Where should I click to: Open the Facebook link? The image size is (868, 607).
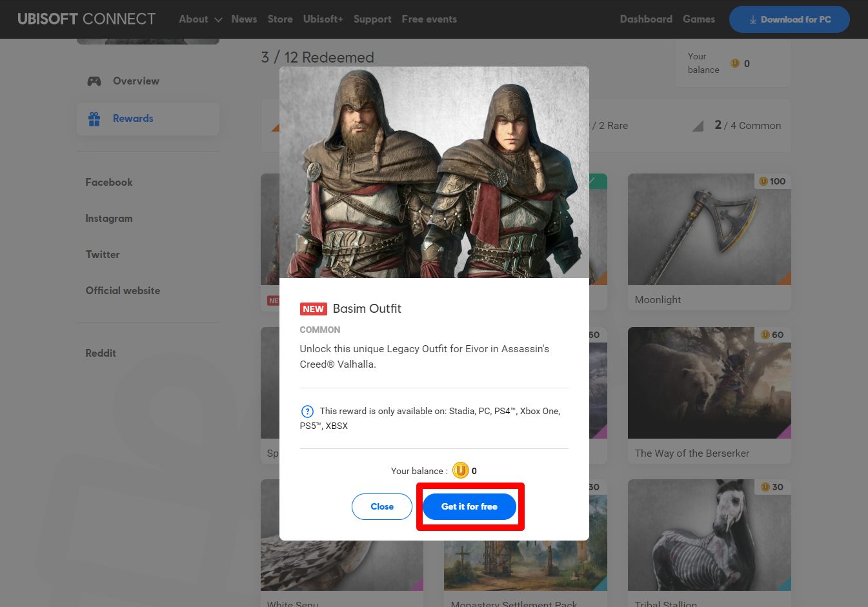(109, 183)
